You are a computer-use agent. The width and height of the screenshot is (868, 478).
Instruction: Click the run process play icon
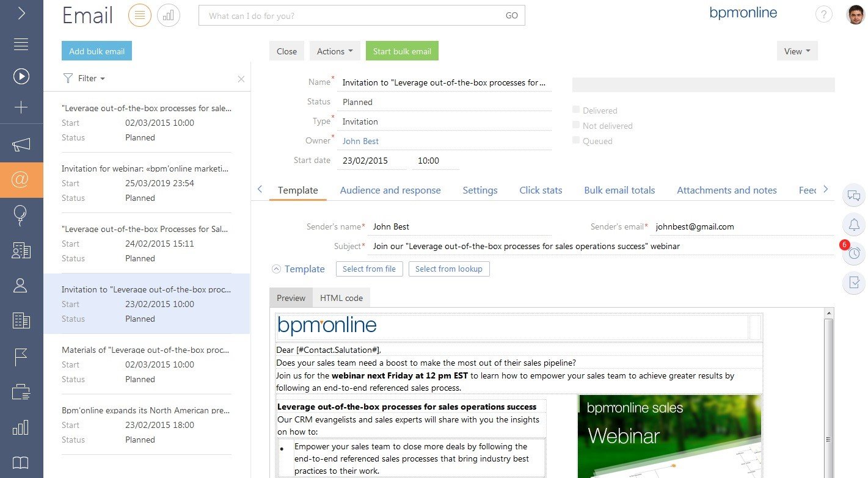21,76
